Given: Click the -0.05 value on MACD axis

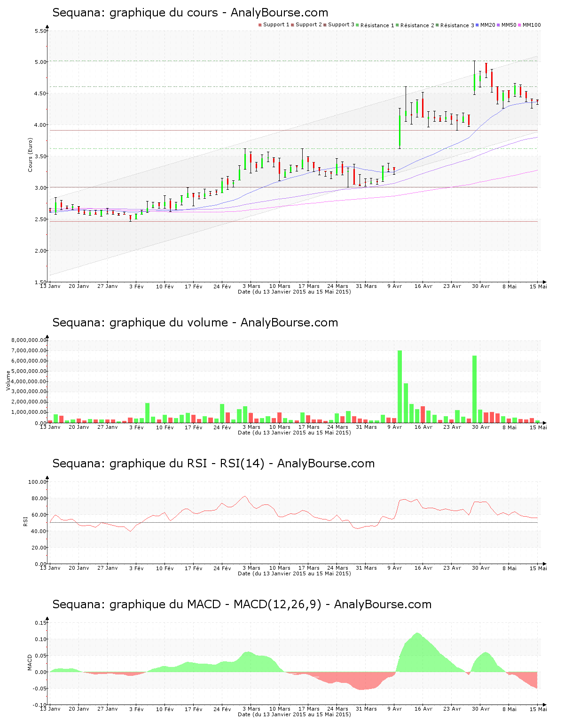Looking at the screenshot, I should [39, 689].
